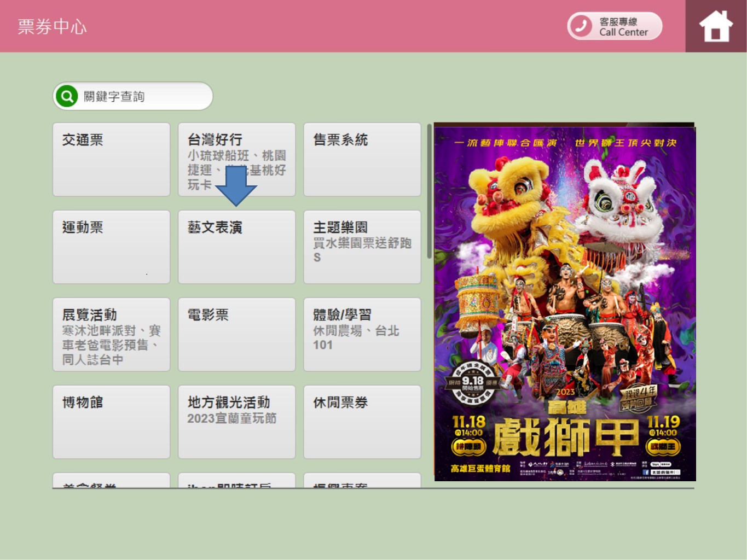747x560 pixels.
Task: Call the 客服專線 Call Center
Action: [615, 26]
